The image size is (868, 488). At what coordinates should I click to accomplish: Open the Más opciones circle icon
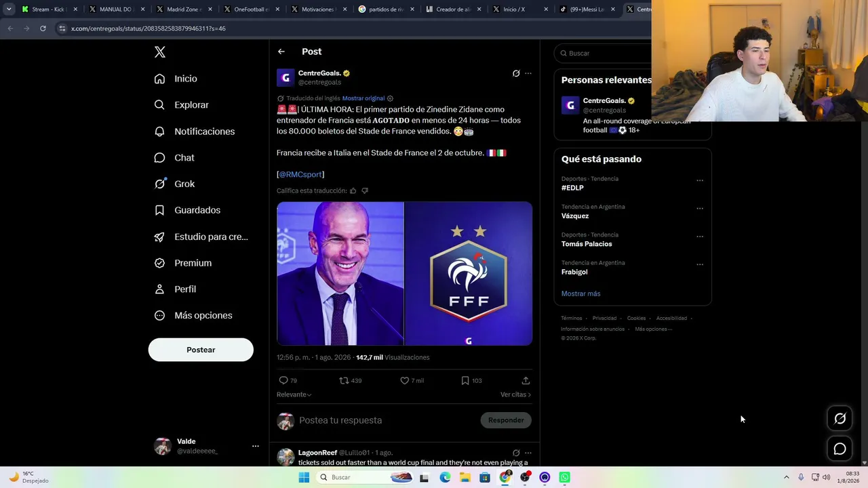tap(159, 315)
